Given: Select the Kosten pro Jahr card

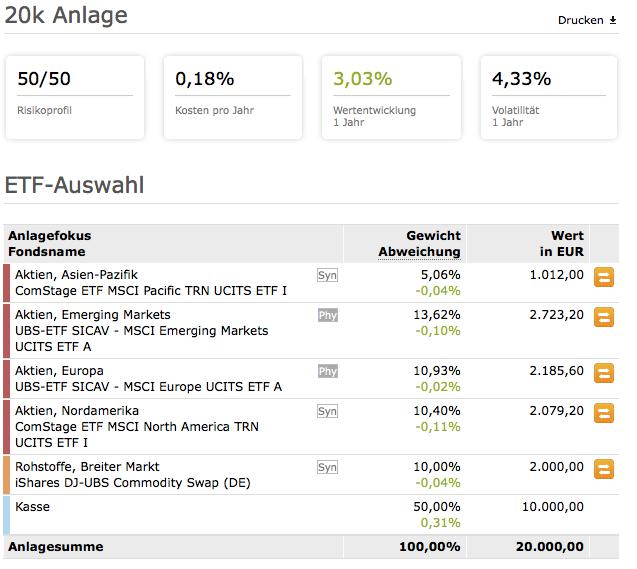Looking at the screenshot, I should tap(231, 97).
